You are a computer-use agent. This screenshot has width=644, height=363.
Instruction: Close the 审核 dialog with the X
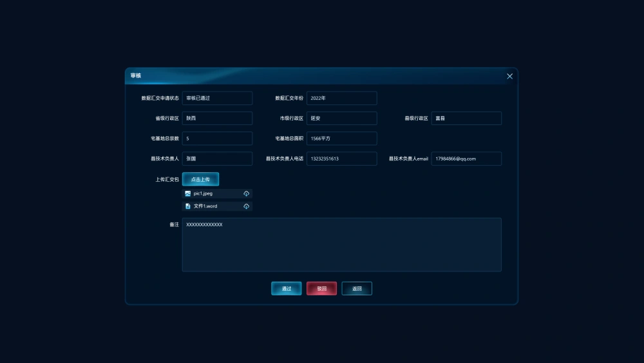[x=509, y=76]
